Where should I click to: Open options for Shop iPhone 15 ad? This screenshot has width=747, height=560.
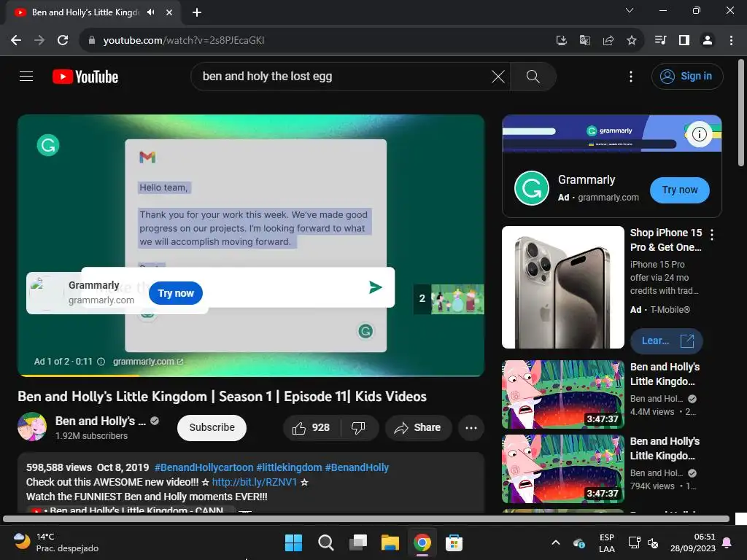click(x=712, y=234)
